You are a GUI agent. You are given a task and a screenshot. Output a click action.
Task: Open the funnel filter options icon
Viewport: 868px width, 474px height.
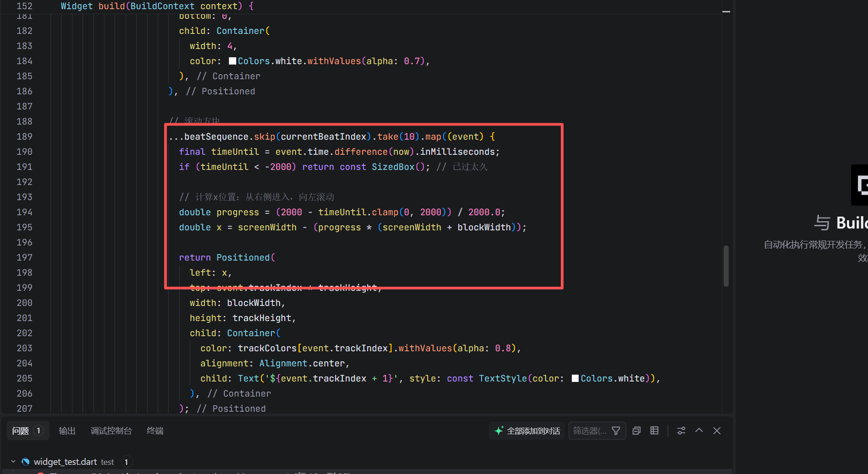[x=616, y=431]
